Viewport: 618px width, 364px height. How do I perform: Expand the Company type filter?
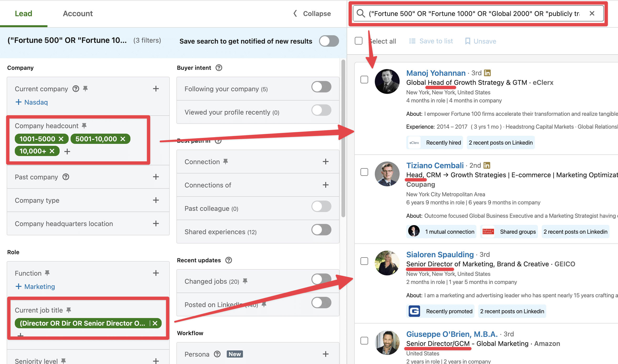(156, 200)
